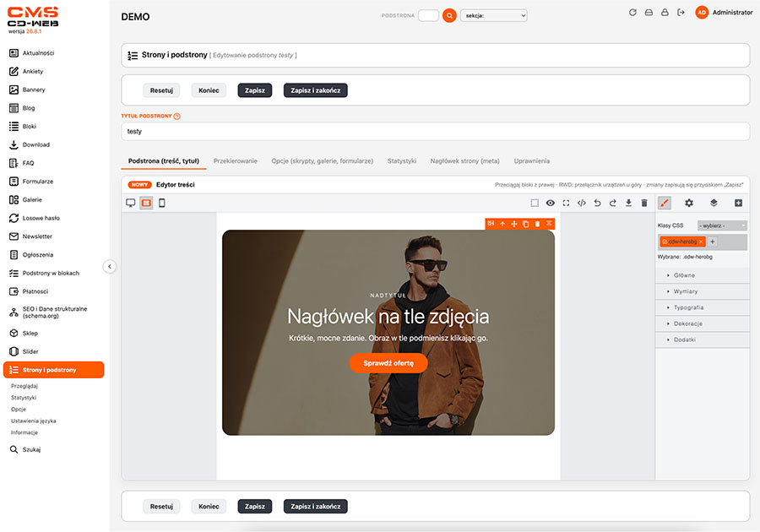
Task: Open the blocks panel plus icon
Action: pyautogui.click(x=738, y=203)
